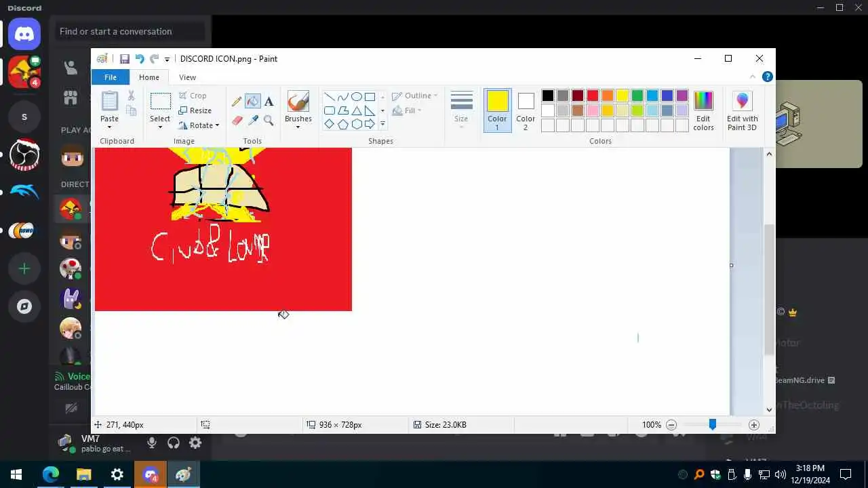Viewport: 868px width, 488px height.
Task: Select the Text tool in Paint
Action: pyautogui.click(x=269, y=102)
